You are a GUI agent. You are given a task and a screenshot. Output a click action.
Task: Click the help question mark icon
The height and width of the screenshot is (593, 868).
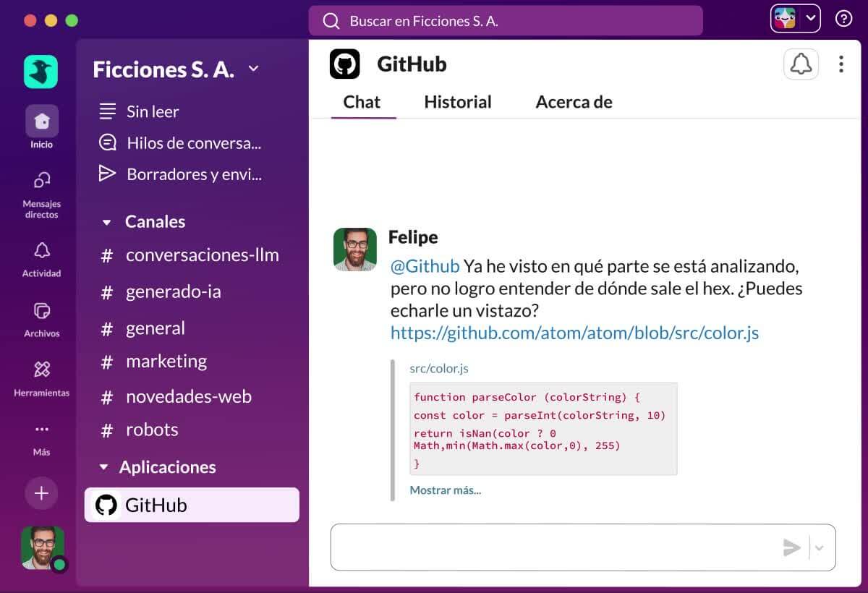tap(843, 20)
